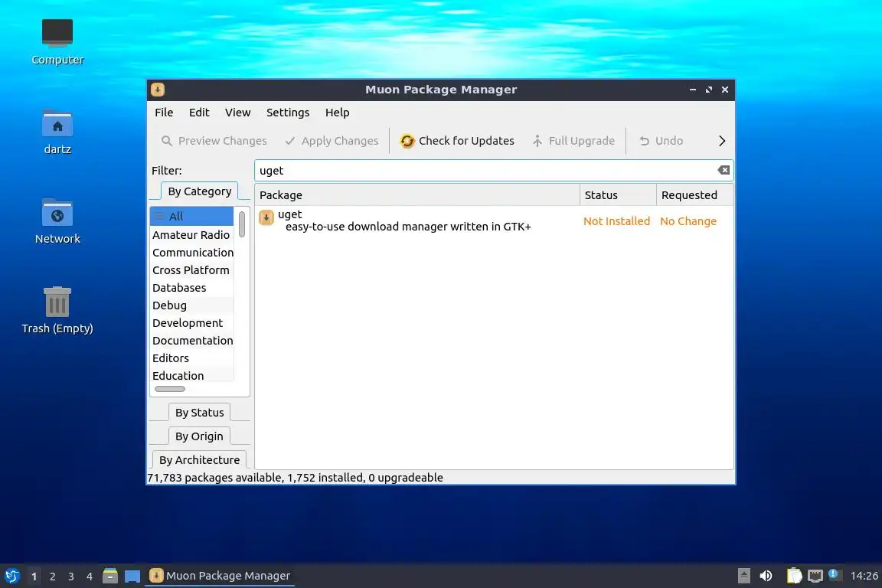Open the Edit menu
The image size is (882, 588).
[x=199, y=113]
